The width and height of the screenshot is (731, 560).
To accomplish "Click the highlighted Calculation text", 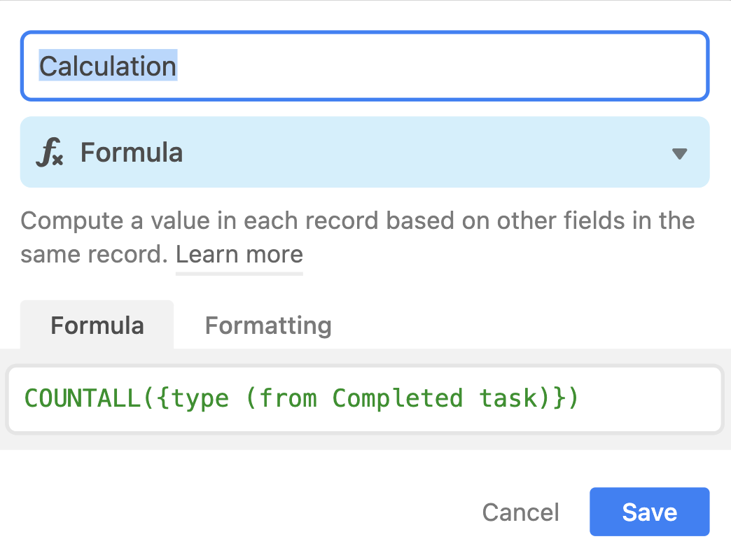I will pos(108,66).
